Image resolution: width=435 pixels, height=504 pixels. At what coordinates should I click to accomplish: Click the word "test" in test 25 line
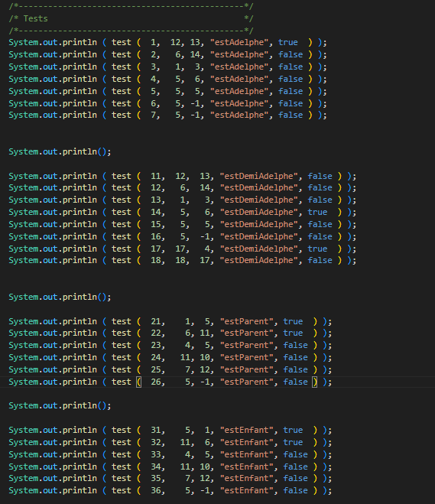point(122,369)
